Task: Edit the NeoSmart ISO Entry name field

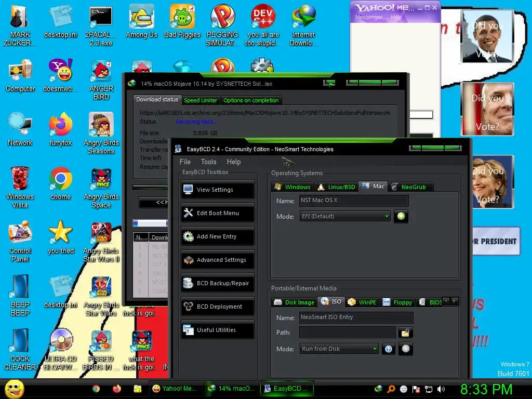Action: click(356, 317)
